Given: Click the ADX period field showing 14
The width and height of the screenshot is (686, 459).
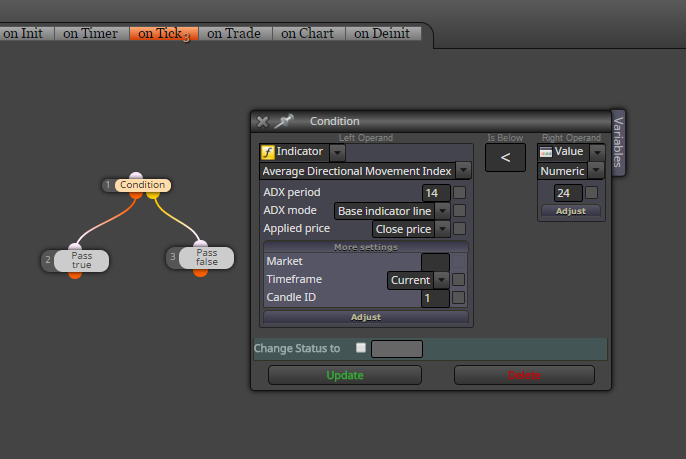Looking at the screenshot, I should [x=436, y=193].
